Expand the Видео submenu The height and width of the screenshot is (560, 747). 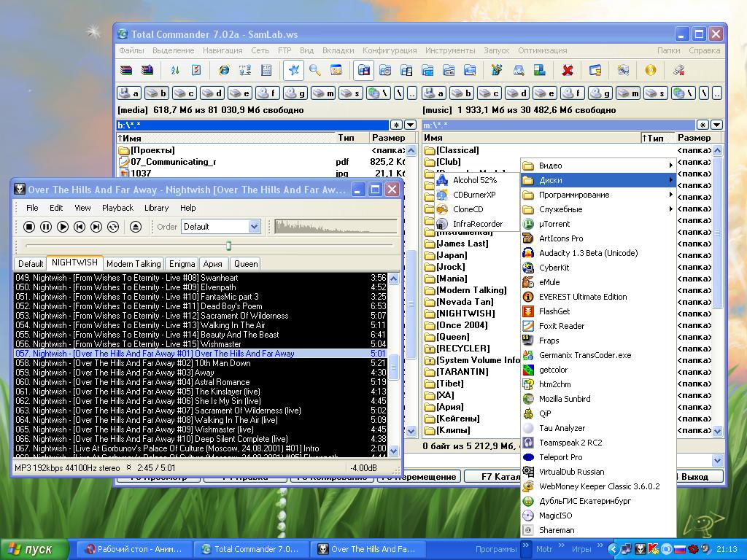598,166
